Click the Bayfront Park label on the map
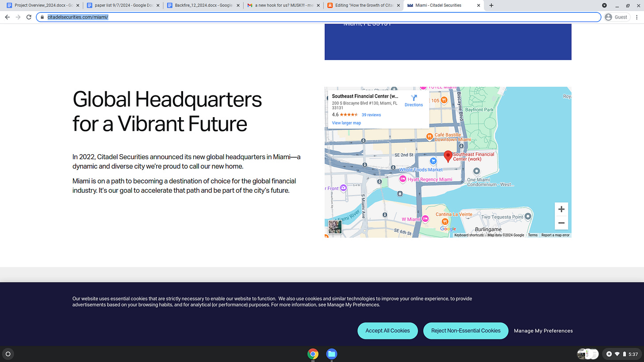Viewport: 644px width, 362px height. (479, 109)
